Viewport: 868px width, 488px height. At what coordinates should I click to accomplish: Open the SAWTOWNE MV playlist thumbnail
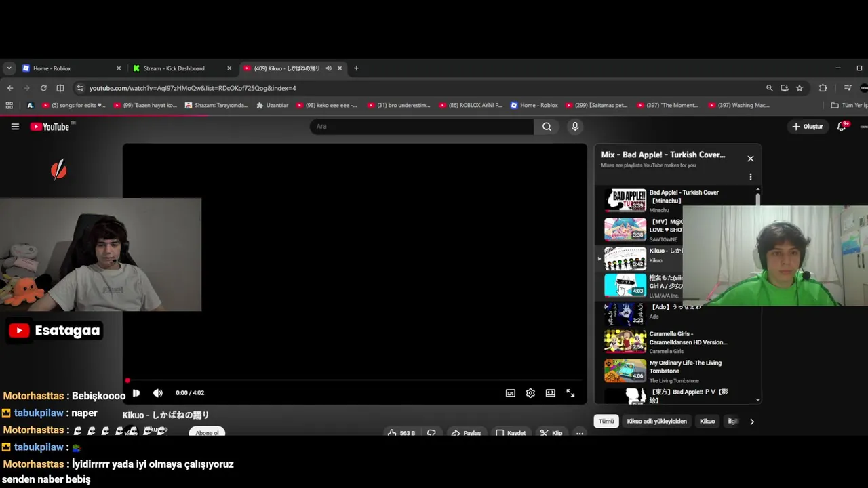tap(625, 229)
